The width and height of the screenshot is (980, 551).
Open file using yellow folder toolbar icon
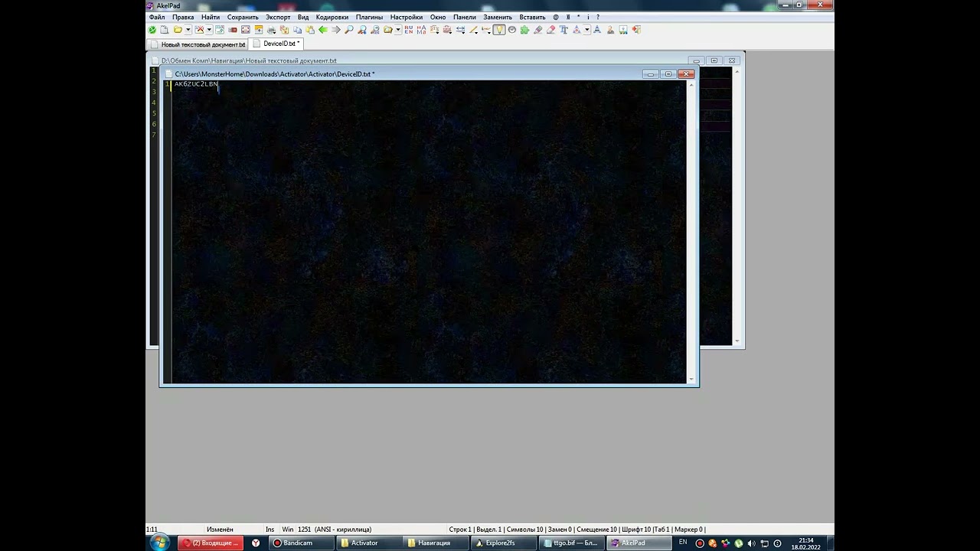click(x=178, y=30)
